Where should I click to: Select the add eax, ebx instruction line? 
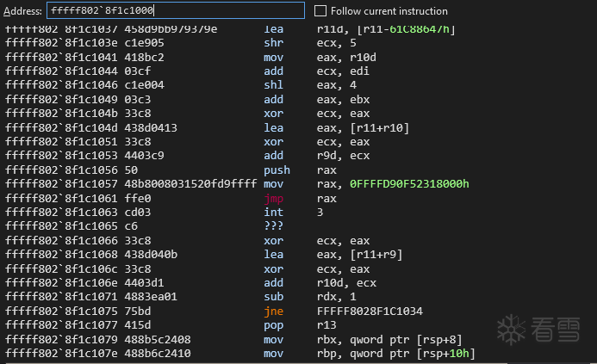point(272,99)
